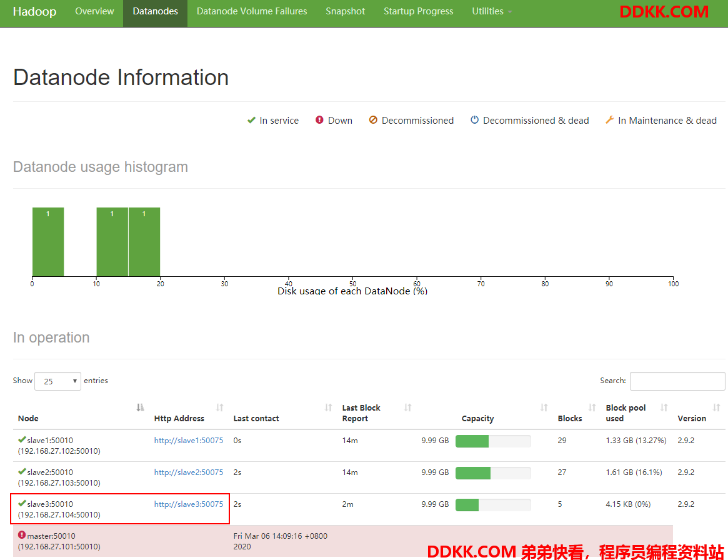This screenshot has width=728, height=560.
Task: Click the In service checkmark legend icon
Action: pos(251,120)
